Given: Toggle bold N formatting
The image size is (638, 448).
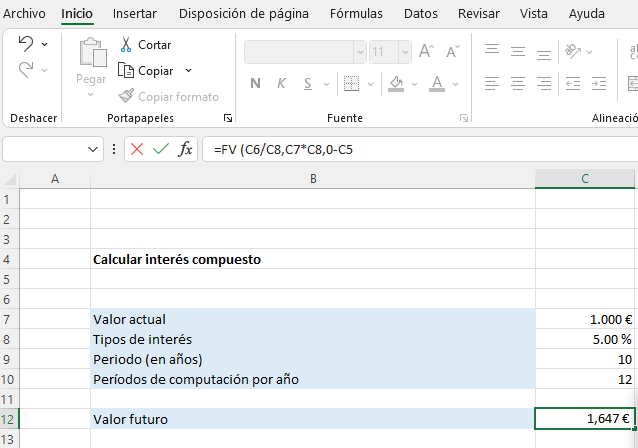Looking at the screenshot, I should (x=255, y=83).
